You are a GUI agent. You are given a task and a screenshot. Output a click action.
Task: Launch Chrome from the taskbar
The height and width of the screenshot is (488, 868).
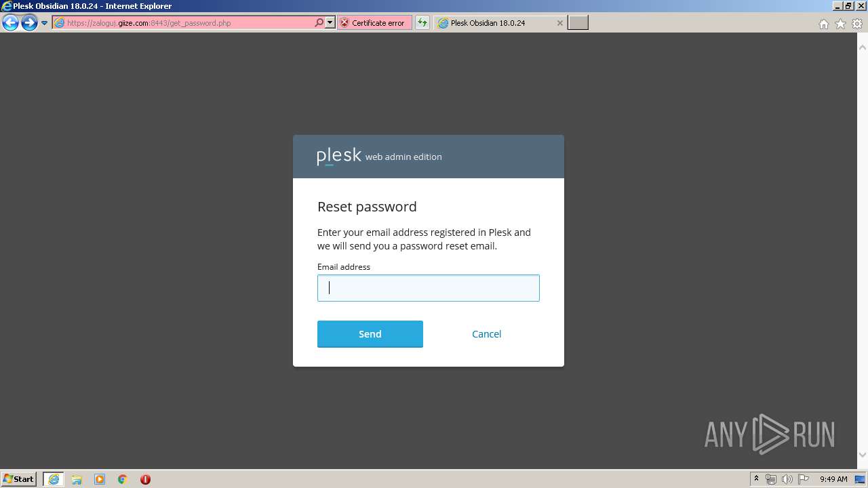click(x=123, y=479)
